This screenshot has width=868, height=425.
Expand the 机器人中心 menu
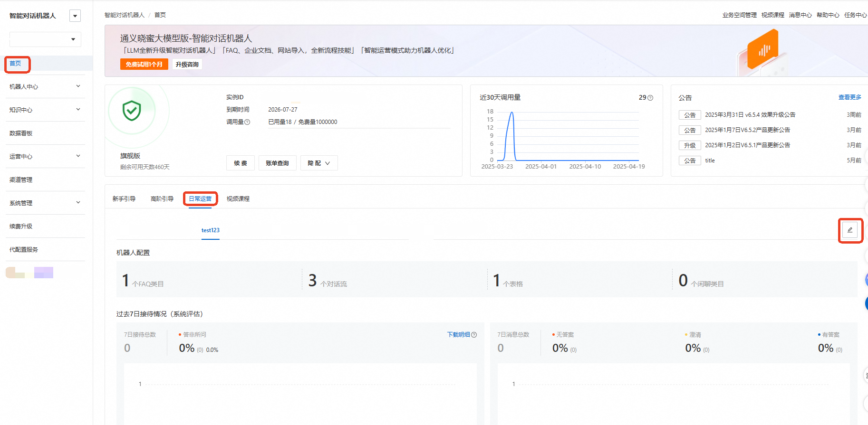click(x=45, y=86)
